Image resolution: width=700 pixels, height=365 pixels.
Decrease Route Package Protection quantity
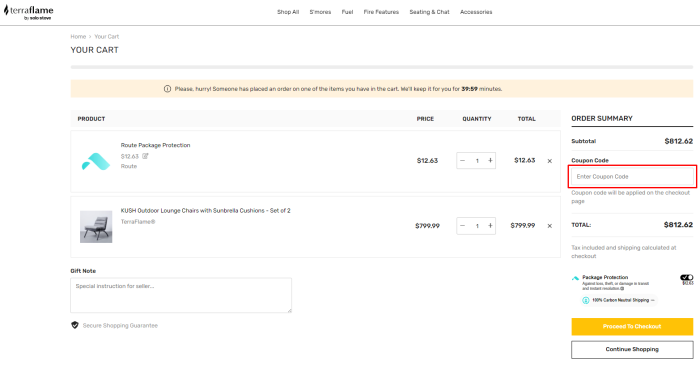(462, 161)
